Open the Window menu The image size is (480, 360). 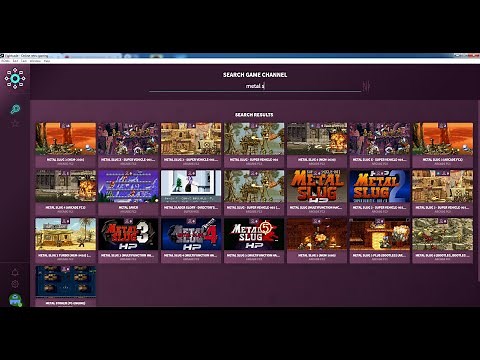pyautogui.click(x=35, y=61)
